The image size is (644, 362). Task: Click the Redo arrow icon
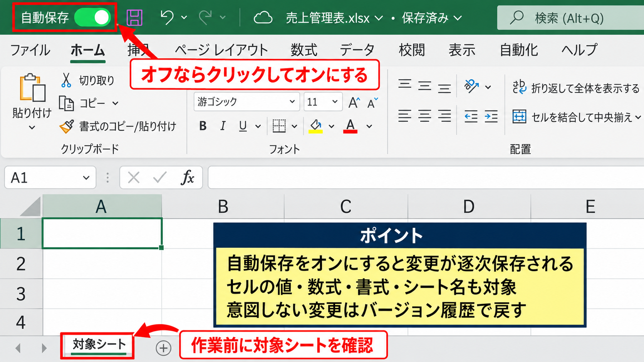coord(205,18)
